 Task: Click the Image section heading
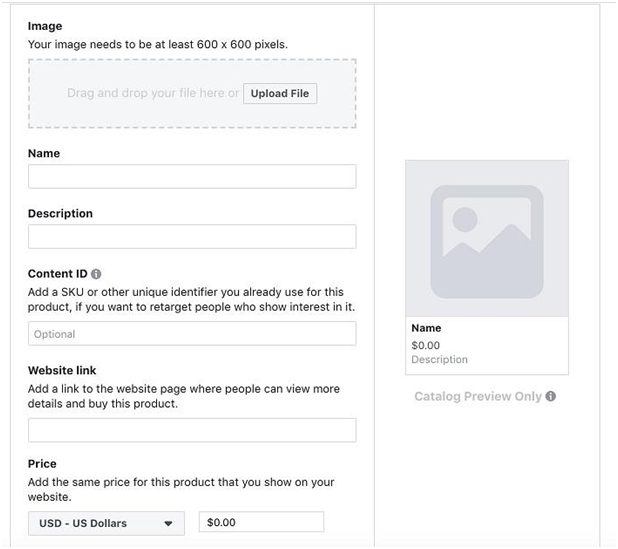[x=45, y=25]
